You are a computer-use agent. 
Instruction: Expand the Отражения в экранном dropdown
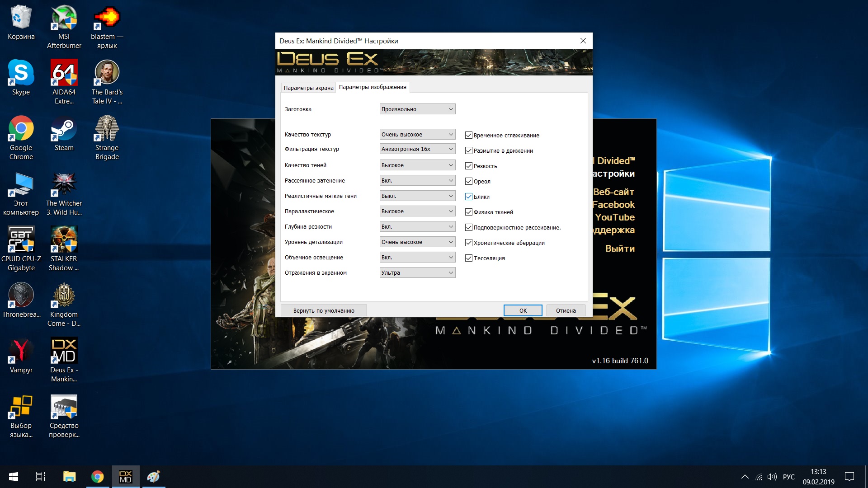click(417, 273)
